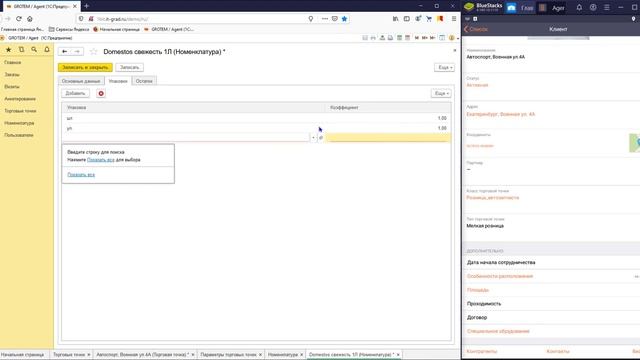The height and width of the screenshot is (360, 640).
Task: Switch to Основные данные tab
Action: [x=81, y=81]
